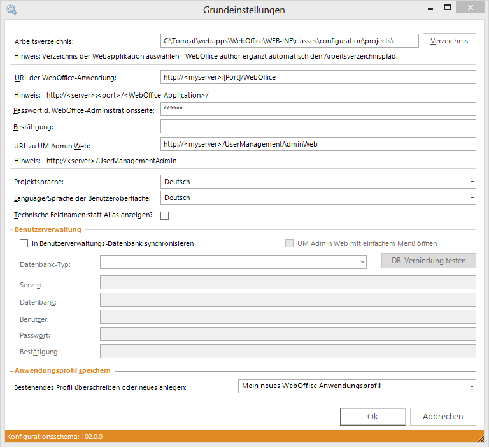Open the Projektsprache dropdown

click(x=318, y=182)
